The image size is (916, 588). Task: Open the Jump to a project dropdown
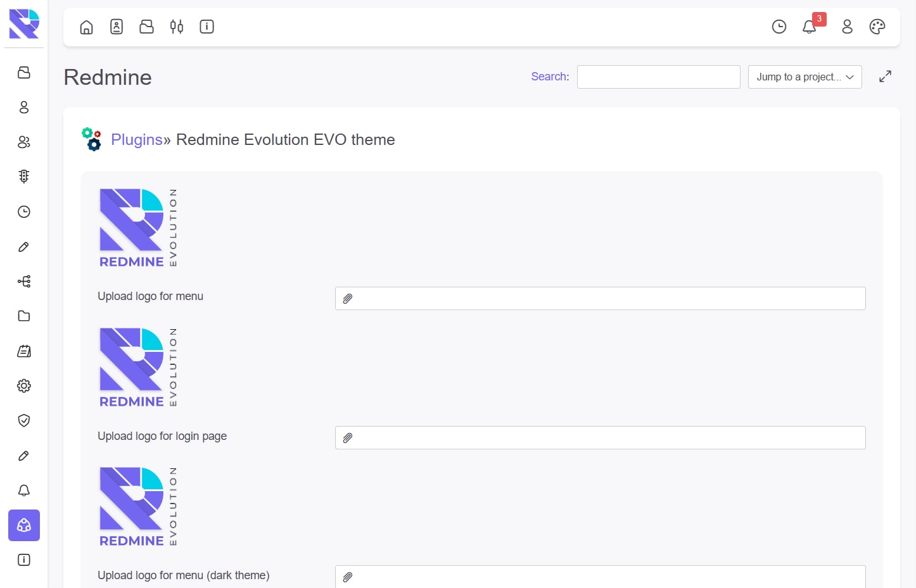[x=805, y=77]
